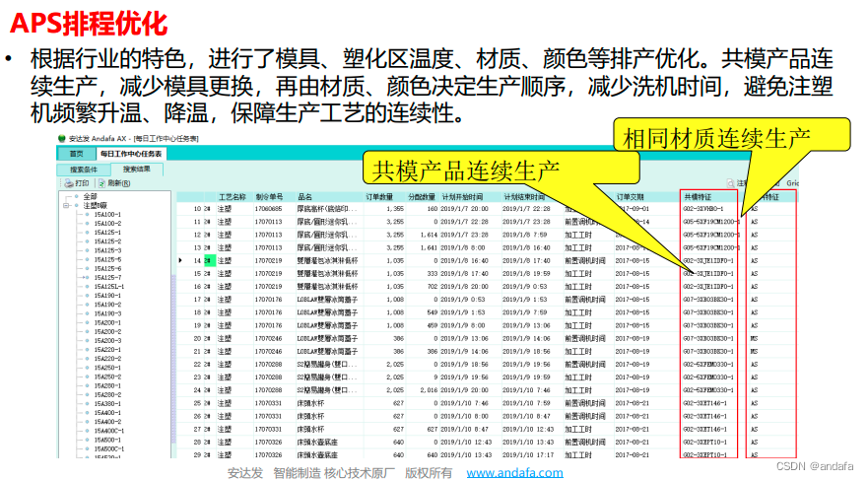Click the 工艺名称 column header

(x=232, y=197)
